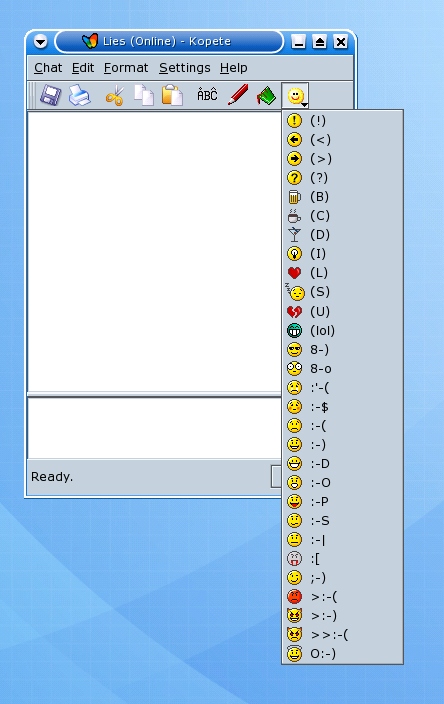
Task: Insert the coffee cup (C) emoticon
Action: (342, 216)
